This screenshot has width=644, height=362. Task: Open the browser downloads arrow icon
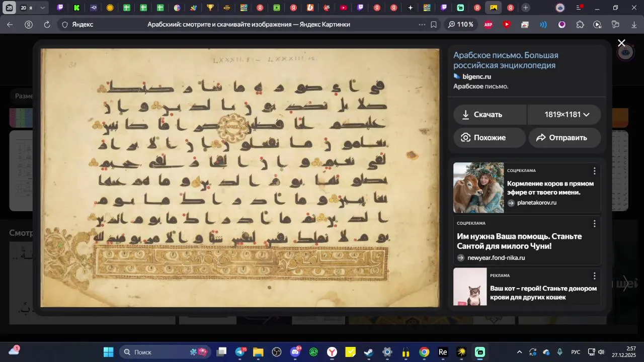point(634,25)
